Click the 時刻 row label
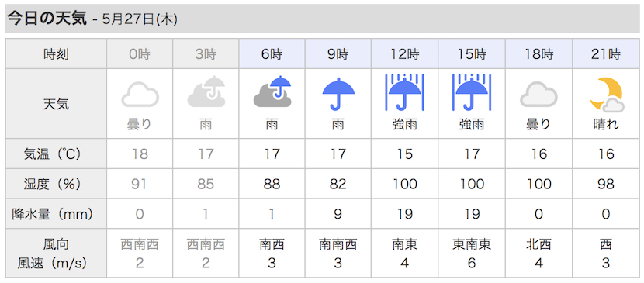The height and width of the screenshot is (283, 644). pos(56,54)
